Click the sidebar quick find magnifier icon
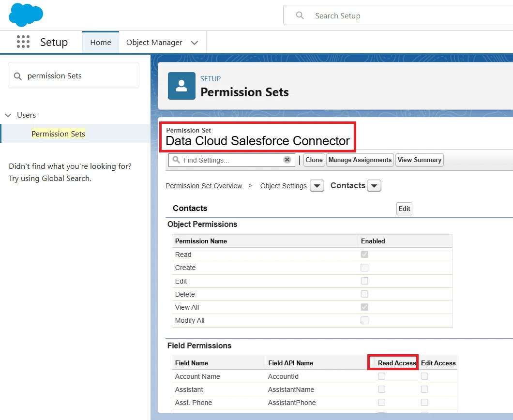The height and width of the screenshot is (420, 513). pyautogui.click(x=18, y=76)
